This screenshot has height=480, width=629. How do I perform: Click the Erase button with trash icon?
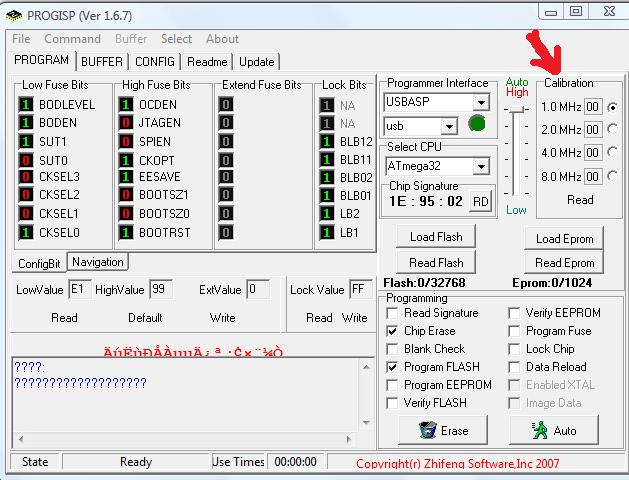[x=441, y=430]
